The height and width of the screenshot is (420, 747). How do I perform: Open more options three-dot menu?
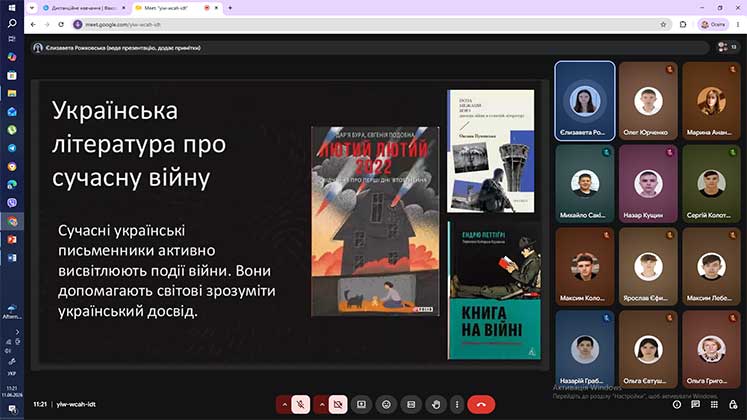pyautogui.click(x=457, y=404)
